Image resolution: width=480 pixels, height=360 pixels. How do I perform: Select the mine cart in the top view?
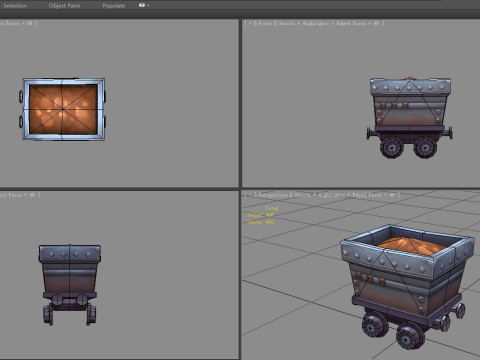point(63,109)
